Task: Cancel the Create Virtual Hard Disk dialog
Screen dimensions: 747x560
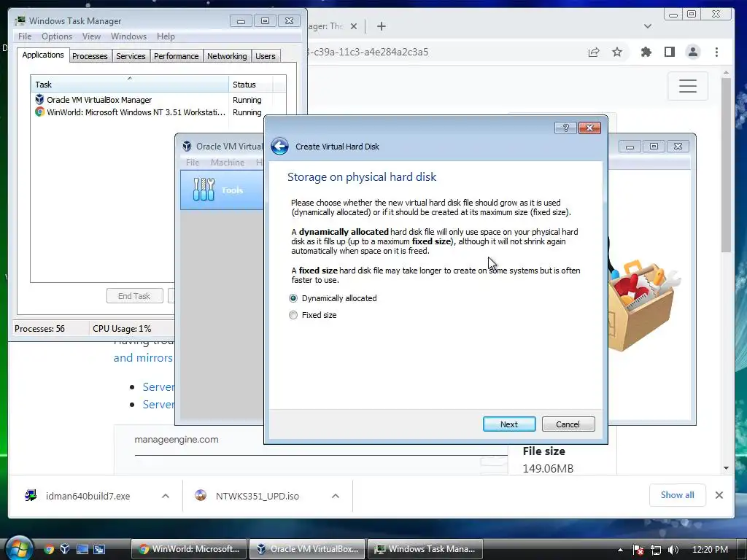Action: pos(568,424)
